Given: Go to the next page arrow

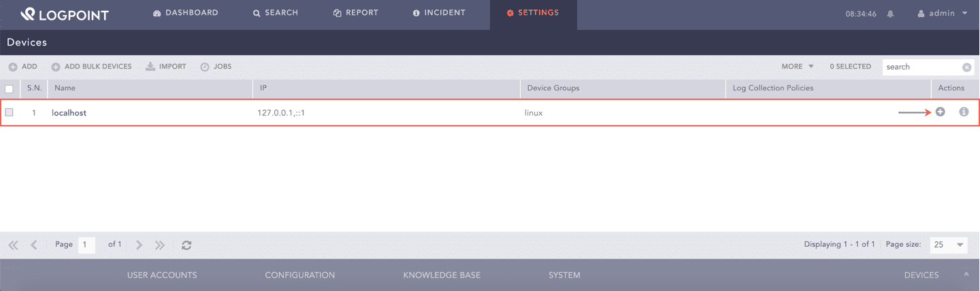Looking at the screenshot, I should [x=139, y=245].
